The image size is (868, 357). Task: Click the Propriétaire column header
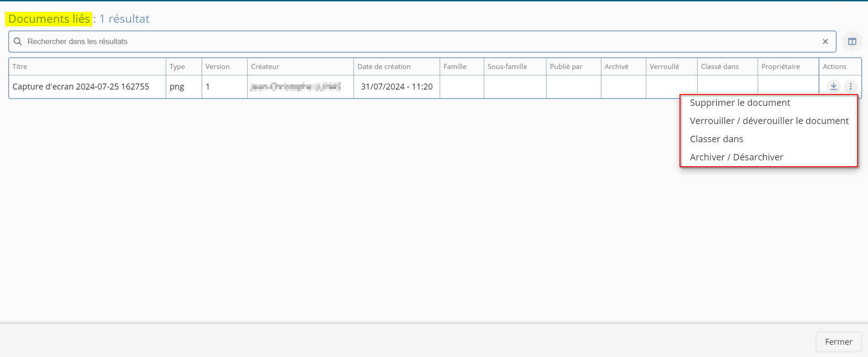tap(780, 66)
